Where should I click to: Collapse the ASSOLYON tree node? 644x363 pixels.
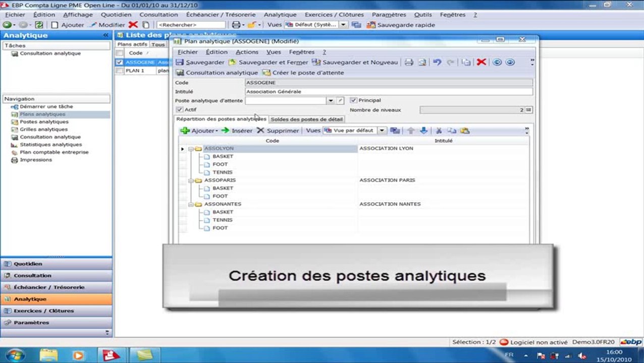pyautogui.click(x=191, y=149)
